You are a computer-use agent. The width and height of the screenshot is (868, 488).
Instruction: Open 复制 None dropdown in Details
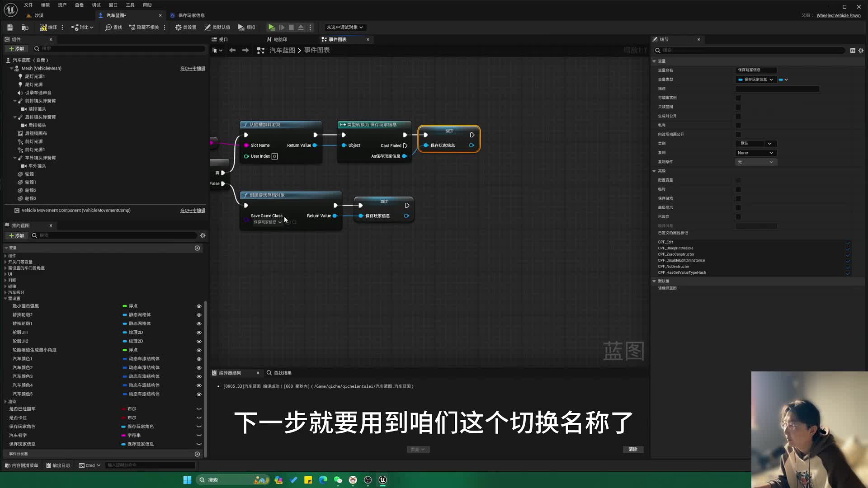755,153
